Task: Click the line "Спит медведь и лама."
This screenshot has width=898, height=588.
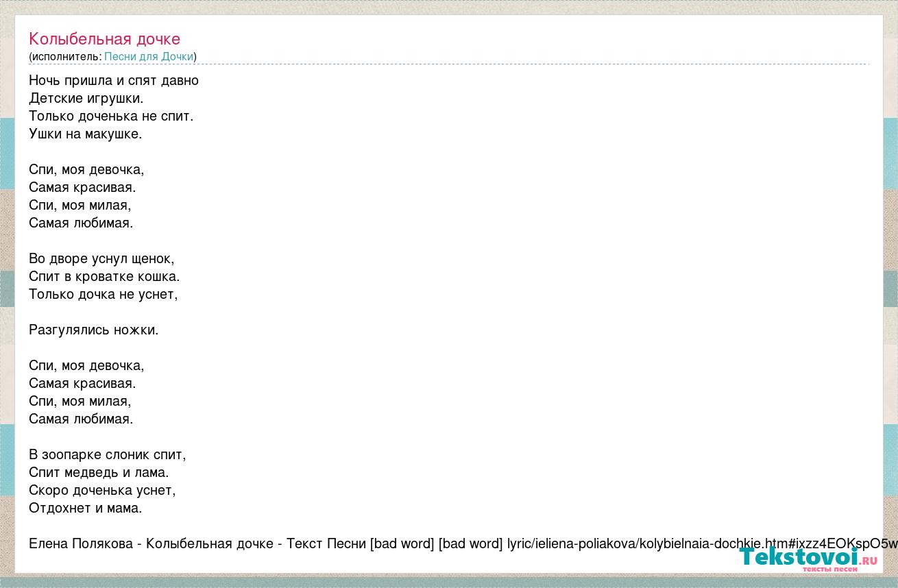Action: point(99,472)
